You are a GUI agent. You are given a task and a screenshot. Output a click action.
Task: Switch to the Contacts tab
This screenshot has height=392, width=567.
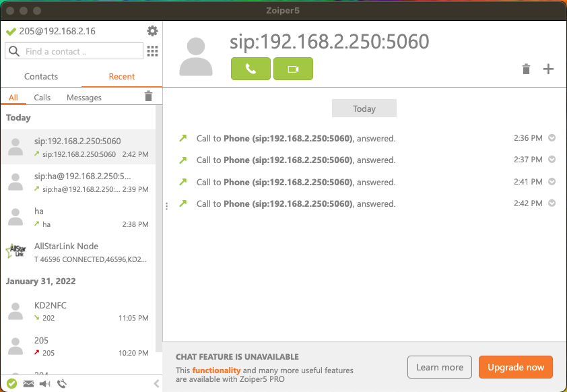[x=40, y=77]
